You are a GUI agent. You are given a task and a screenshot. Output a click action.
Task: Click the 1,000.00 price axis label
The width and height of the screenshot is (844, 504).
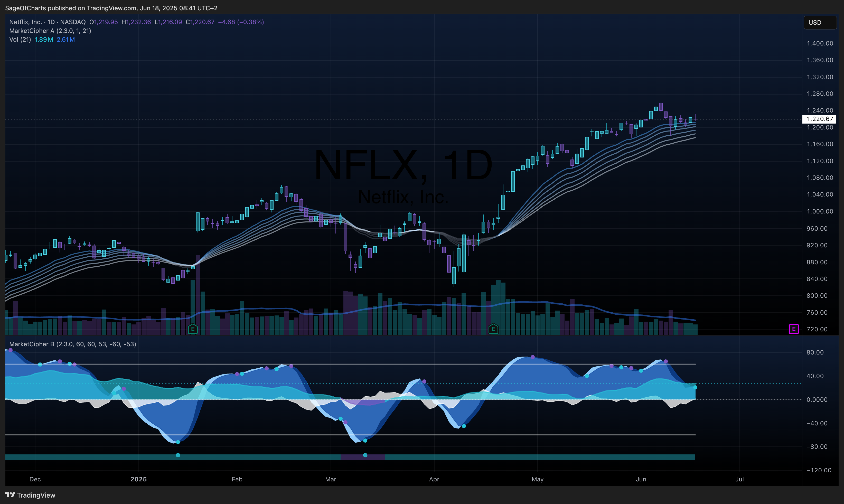(x=820, y=211)
